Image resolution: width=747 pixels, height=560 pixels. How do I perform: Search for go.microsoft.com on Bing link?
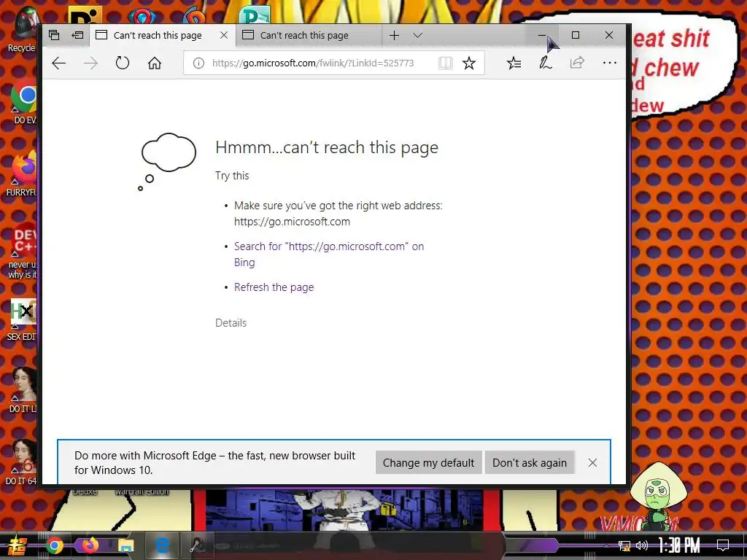click(329, 254)
